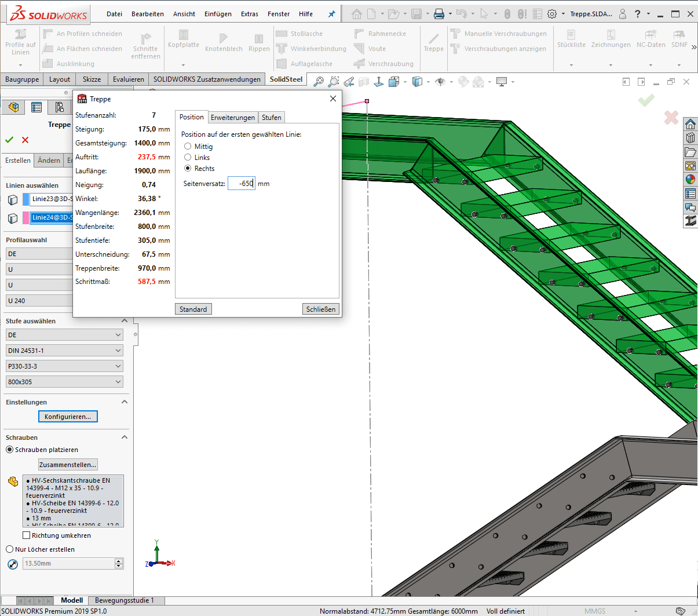Click the Print icon
Screen dimensions: 698x616
pyautogui.click(x=438, y=14)
